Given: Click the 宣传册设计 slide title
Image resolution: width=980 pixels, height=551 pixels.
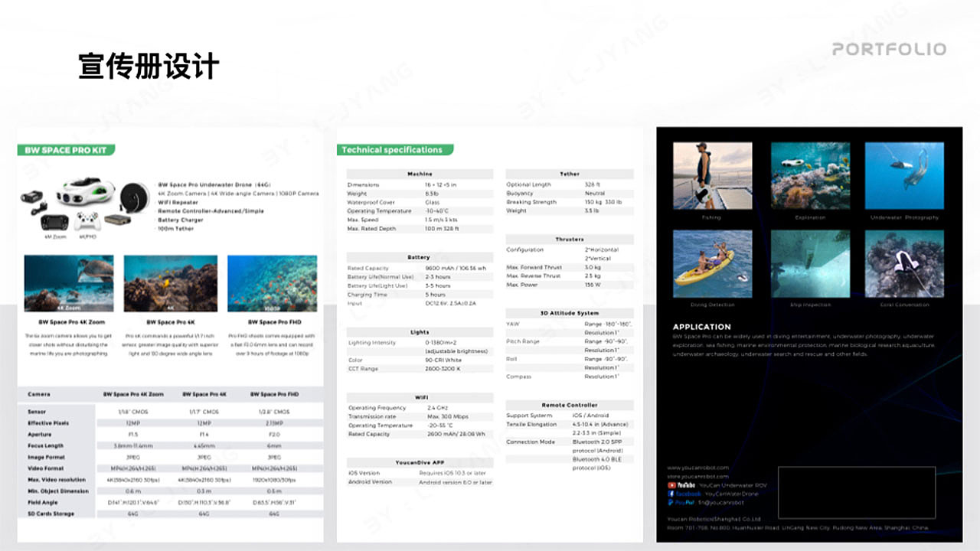Looking at the screenshot, I should pyautogui.click(x=149, y=67).
